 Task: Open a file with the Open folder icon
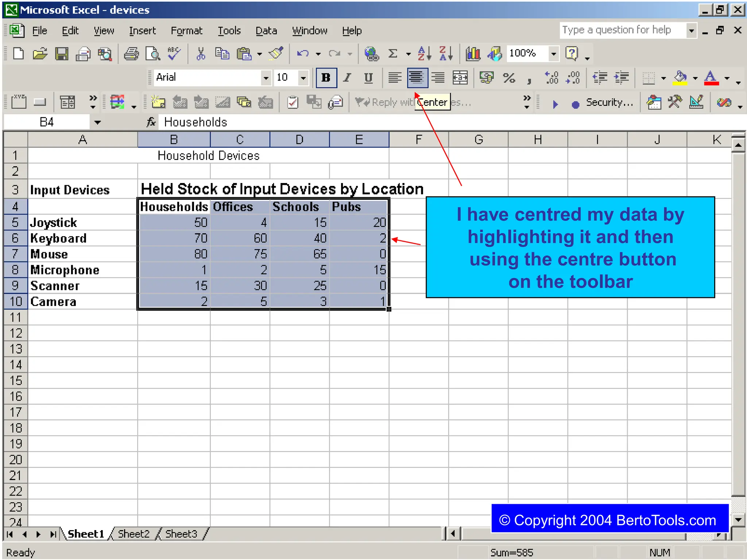point(40,54)
